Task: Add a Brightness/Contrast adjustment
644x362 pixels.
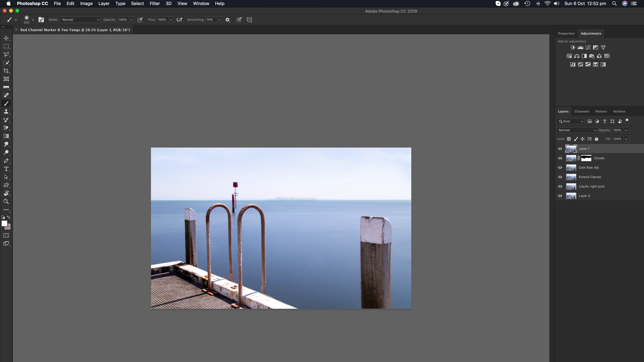Action: pyautogui.click(x=573, y=47)
